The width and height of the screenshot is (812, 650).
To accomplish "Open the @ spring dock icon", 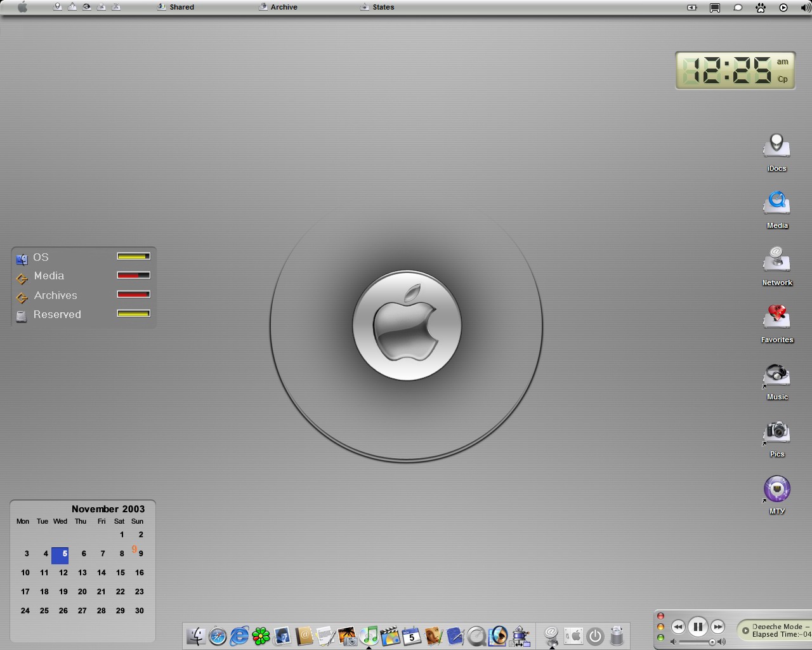I will [x=552, y=635].
